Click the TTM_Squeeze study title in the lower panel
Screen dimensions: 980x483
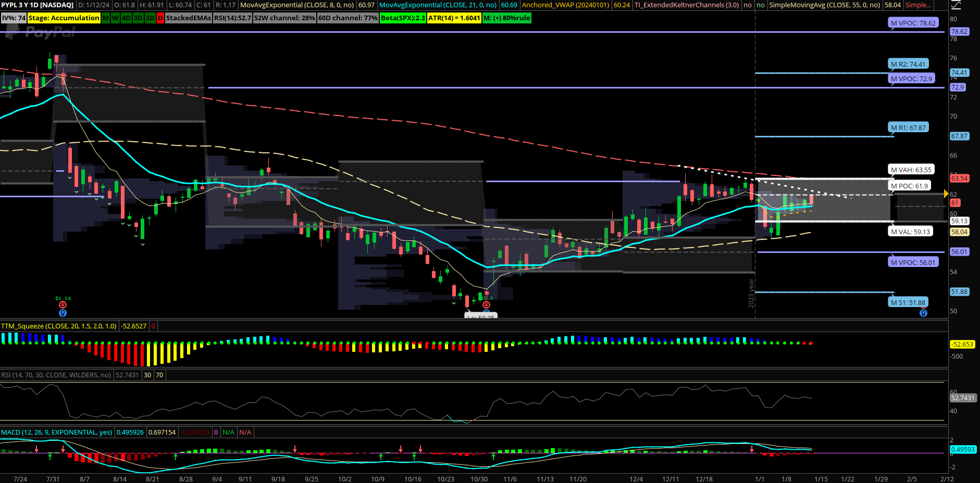tap(59, 326)
